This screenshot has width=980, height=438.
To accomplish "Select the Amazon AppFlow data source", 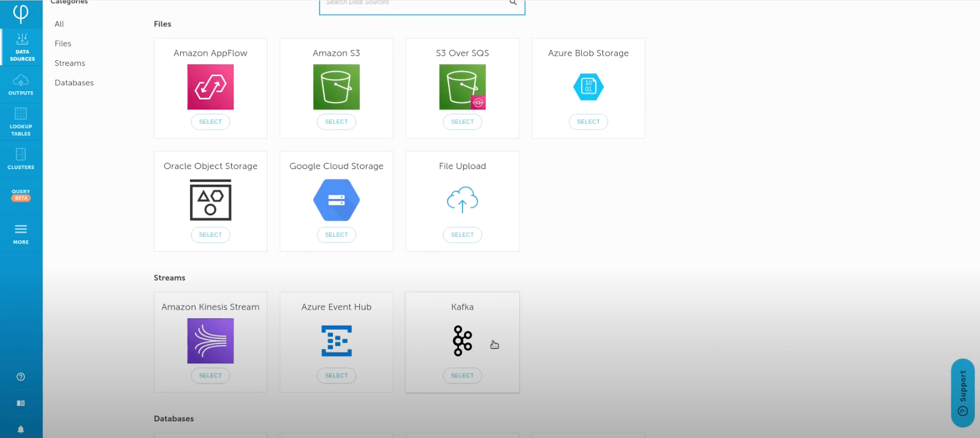I will click(x=211, y=122).
